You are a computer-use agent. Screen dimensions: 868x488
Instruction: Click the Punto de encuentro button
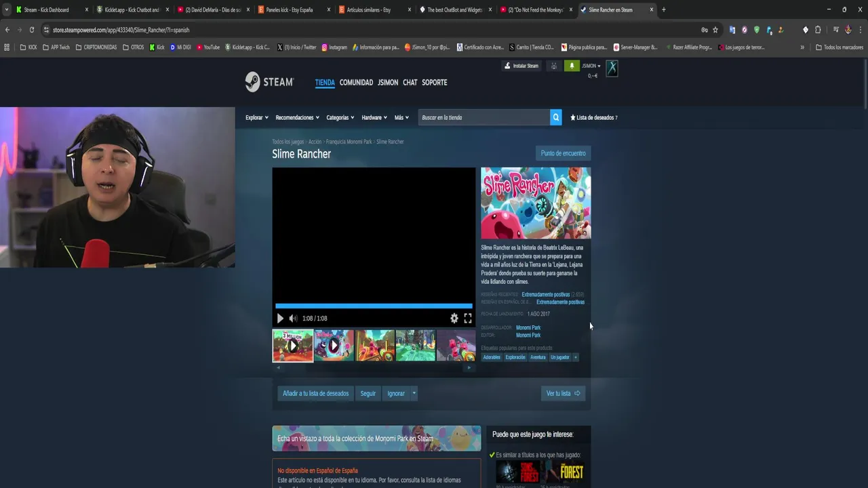[563, 153]
